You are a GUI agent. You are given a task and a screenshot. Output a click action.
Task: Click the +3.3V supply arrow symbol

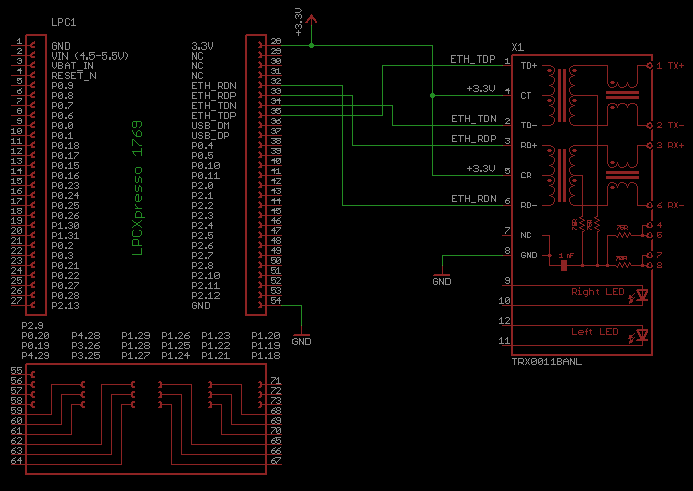312,19
